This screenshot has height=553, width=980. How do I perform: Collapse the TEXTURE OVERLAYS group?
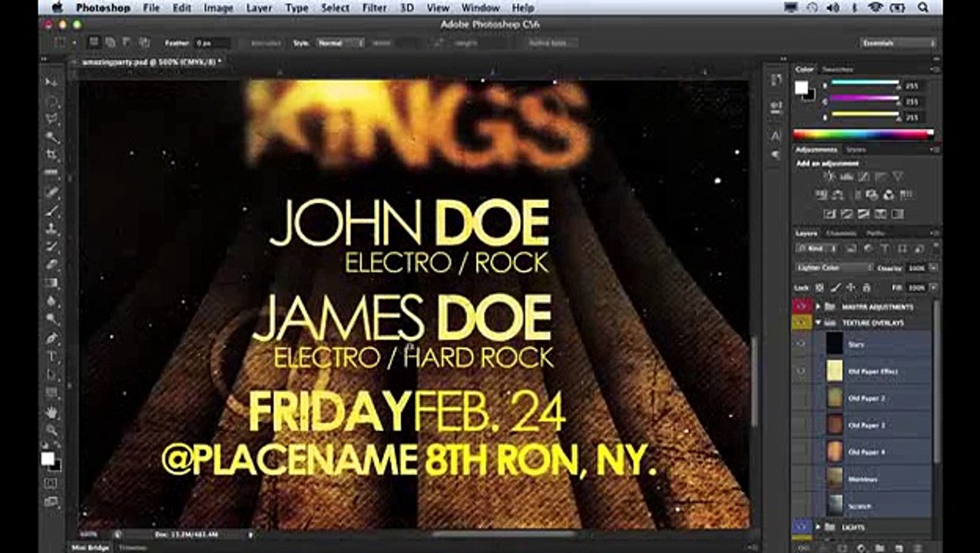[x=819, y=323]
